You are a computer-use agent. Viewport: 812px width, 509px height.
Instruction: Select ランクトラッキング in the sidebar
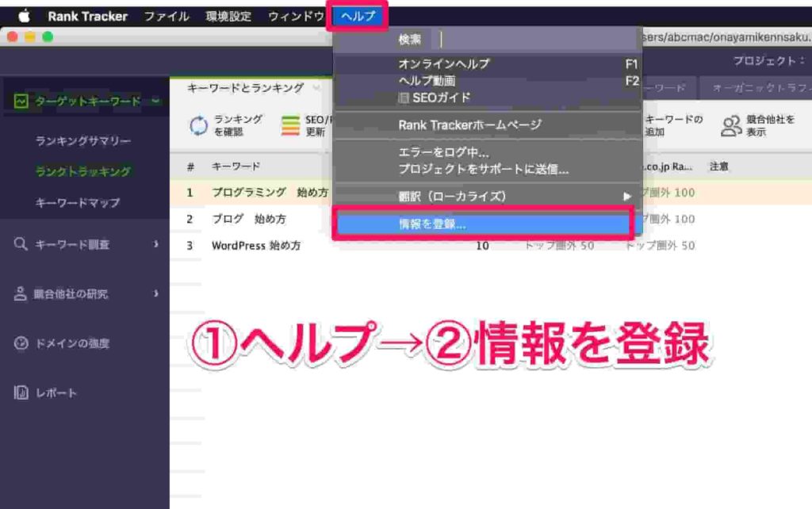pos(83,171)
